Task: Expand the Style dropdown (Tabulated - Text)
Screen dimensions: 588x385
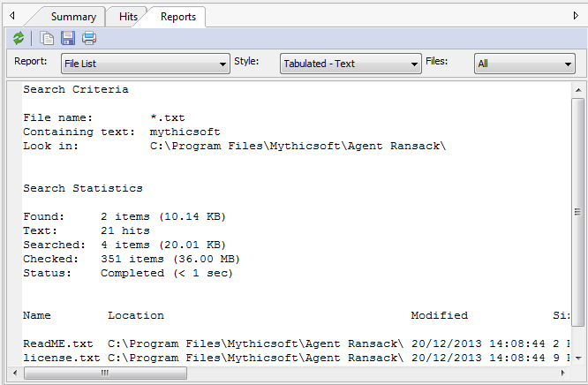Action: tap(351, 64)
